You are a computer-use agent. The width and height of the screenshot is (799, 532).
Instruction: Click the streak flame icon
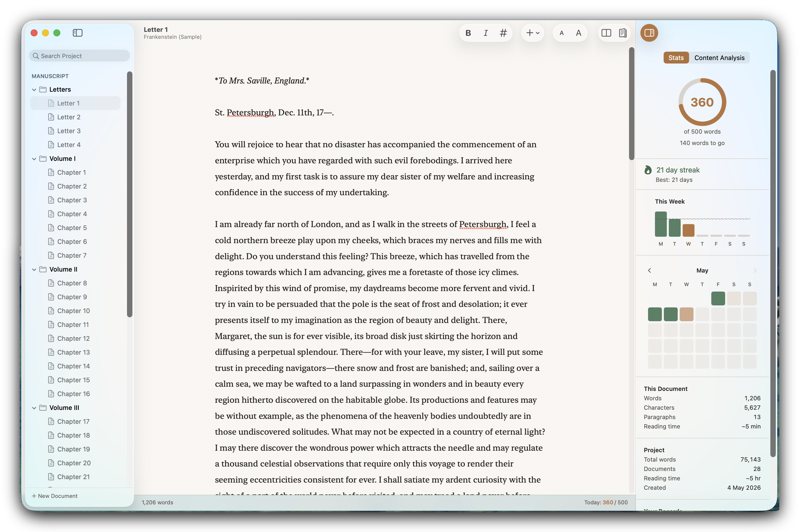[x=648, y=170]
